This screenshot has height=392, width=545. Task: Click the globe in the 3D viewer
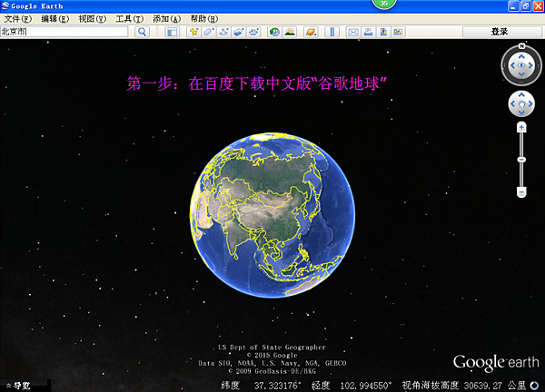click(x=272, y=214)
